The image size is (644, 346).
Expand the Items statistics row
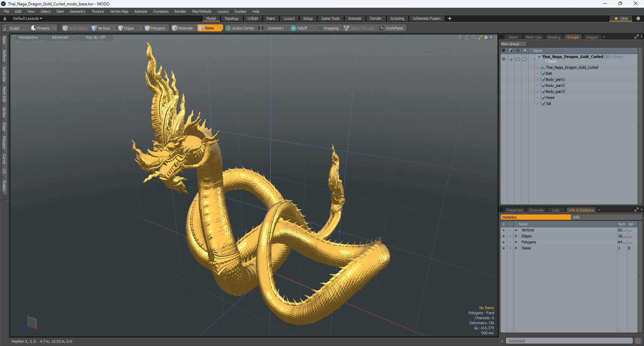(x=516, y=248)
